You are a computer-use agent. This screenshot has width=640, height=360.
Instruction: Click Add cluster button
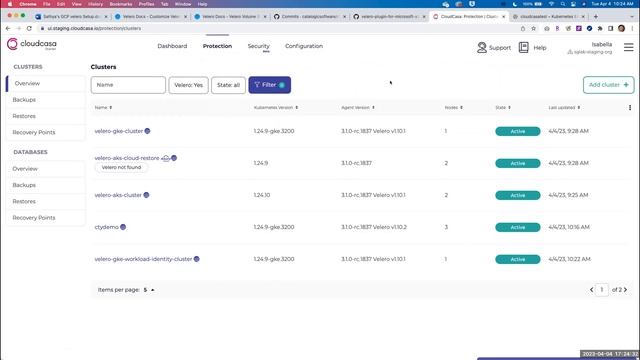pyautogui.click(x=609, y=85)
